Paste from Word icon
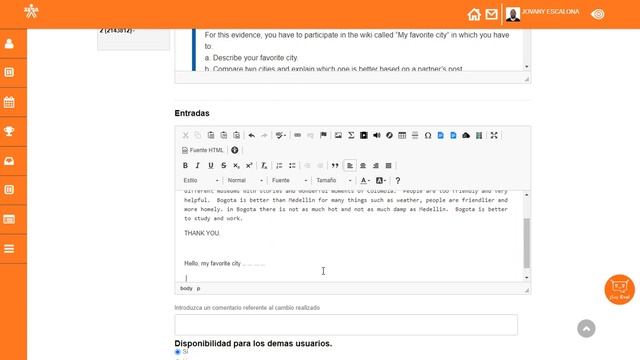The width and height of the screenshot is (640, 360). click(237, 135)
